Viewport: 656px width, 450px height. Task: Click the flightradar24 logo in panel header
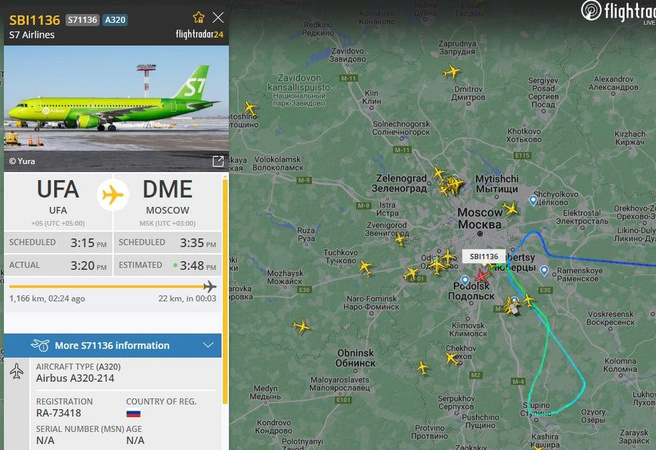click(x=200, y=34)
